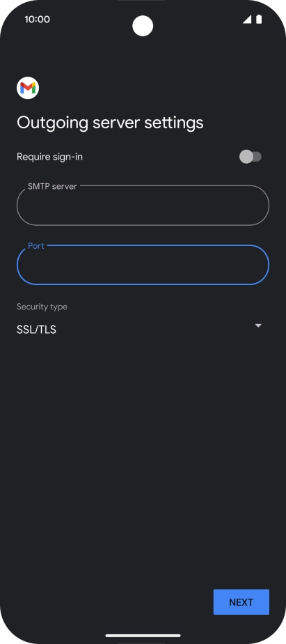This screenshot has width=286, height=644.
Task: Tap the 10:00 clock in status bar
Action: (x=37, y=20)
